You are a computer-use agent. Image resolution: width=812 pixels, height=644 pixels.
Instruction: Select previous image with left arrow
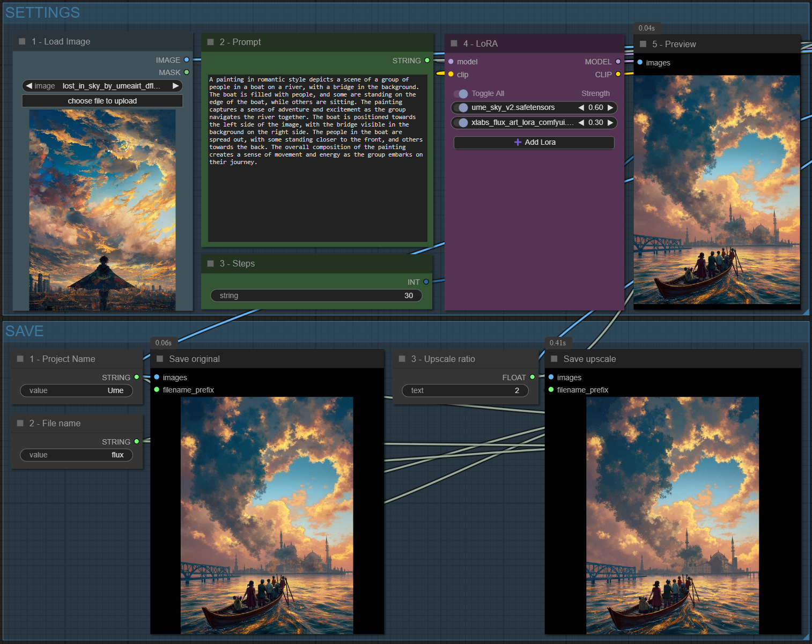click(29, 86)
